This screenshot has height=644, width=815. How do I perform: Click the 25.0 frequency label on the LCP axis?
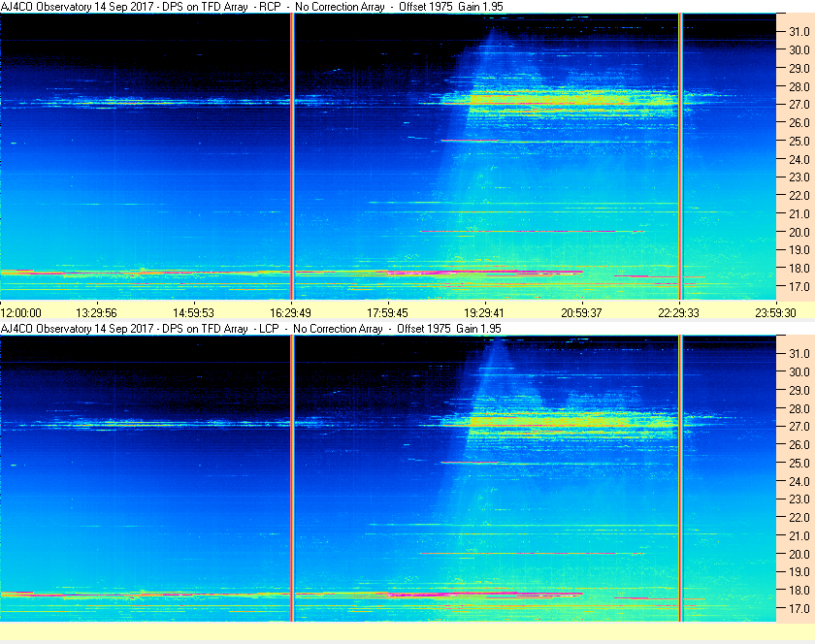point(799,463)
